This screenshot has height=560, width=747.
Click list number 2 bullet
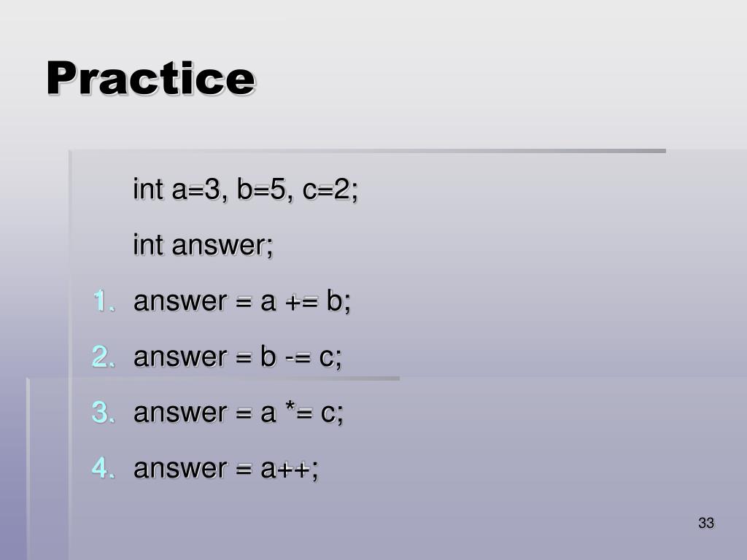104,357
